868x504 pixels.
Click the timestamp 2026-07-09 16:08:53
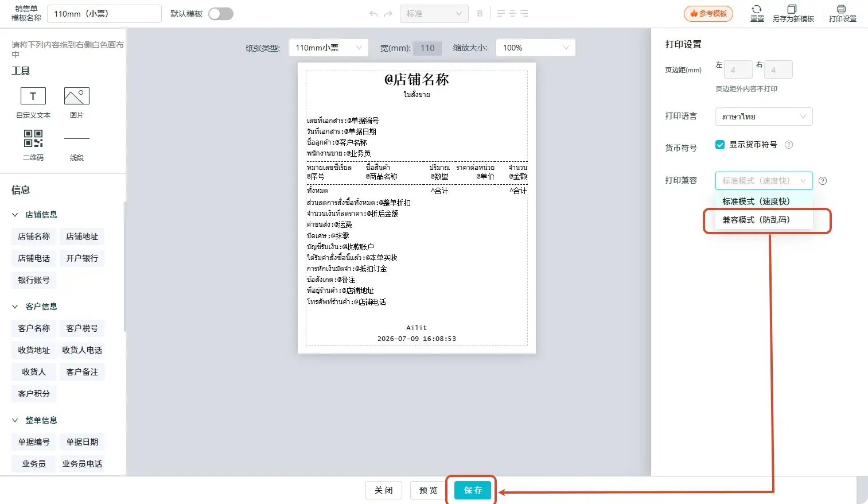tap(417, 339)
